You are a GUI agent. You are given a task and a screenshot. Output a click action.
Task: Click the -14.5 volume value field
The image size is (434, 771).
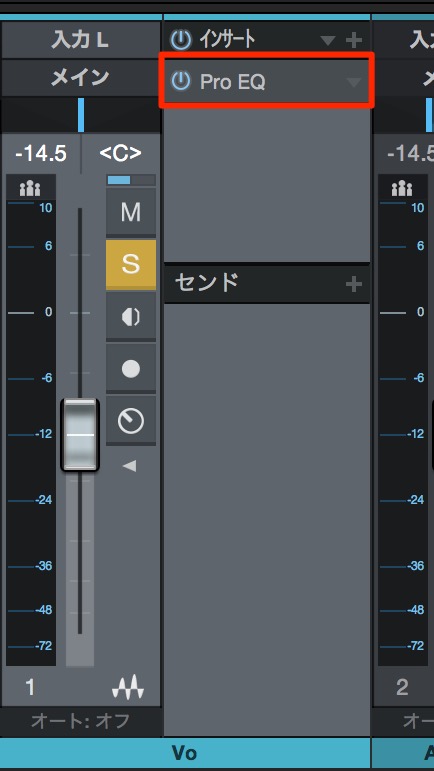40,154
